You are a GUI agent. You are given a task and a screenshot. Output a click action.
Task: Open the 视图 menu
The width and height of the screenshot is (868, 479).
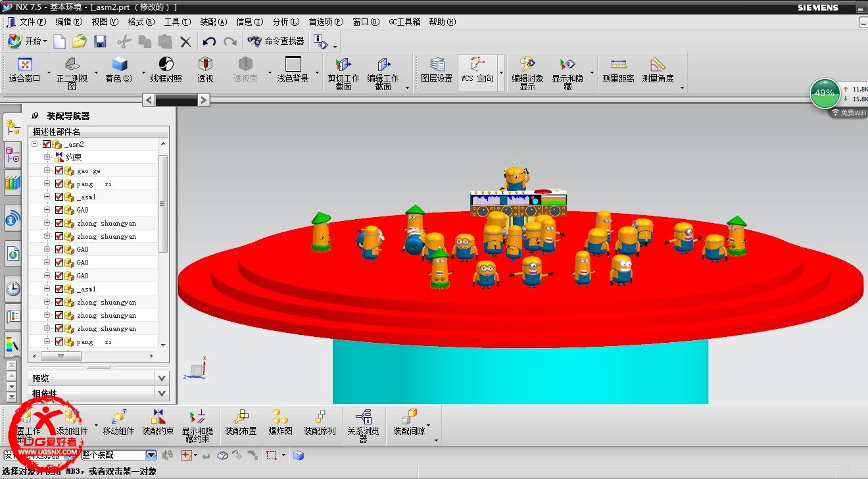pos(105,22)
